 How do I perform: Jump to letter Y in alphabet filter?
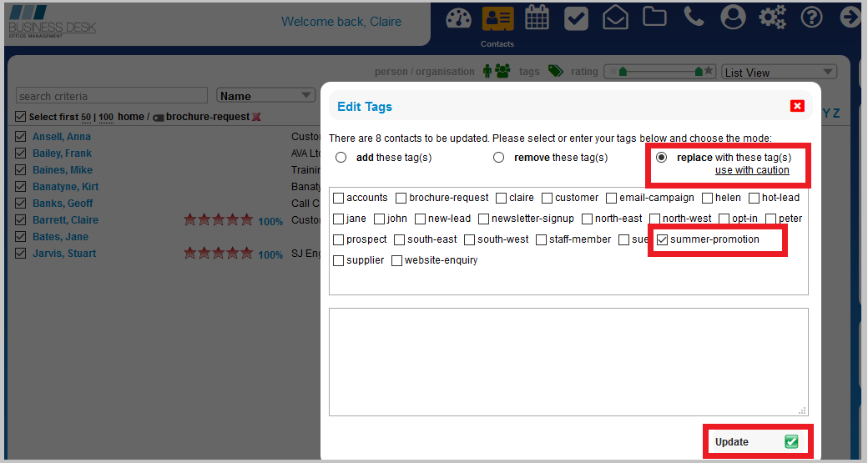tap(826, 113)
